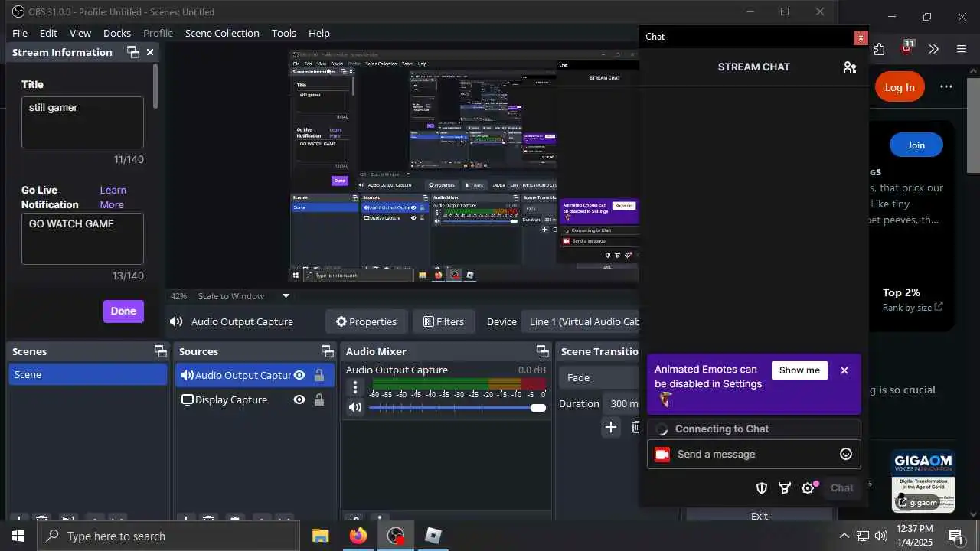Click the OBS Studio taskbar icon
The width and height of the screenshot is (980, 551).
click(395, 536)
